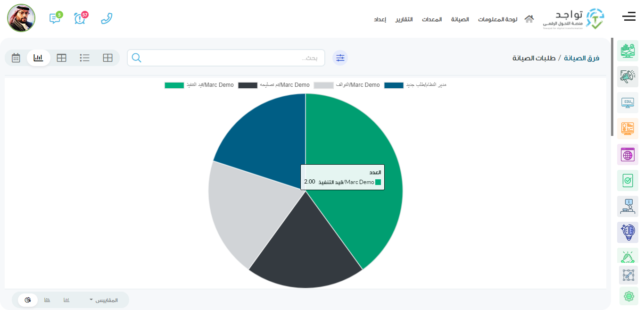Toggle the قيد التنفيذ series in the legend
The height and width of the screenshot is (310, 644).
[x=199, y=85]
